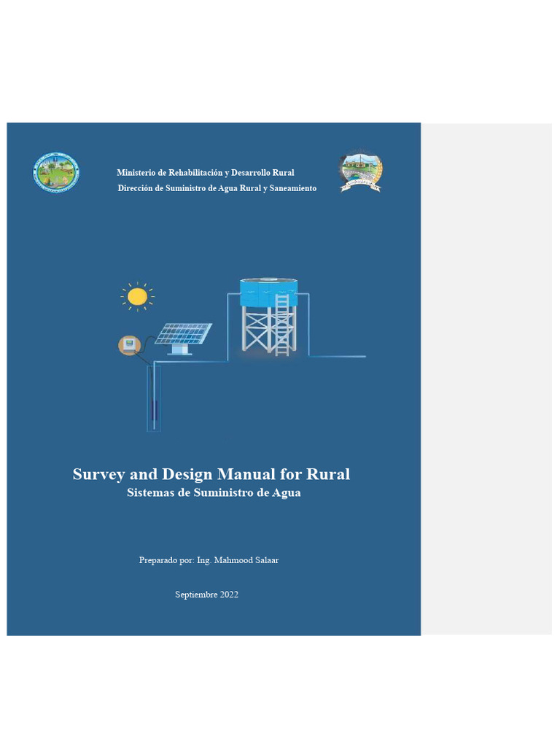Click 'Preparado por: Ing. Mahmood Salaar'
Viewport: 560px width, 747px height.
209,560
